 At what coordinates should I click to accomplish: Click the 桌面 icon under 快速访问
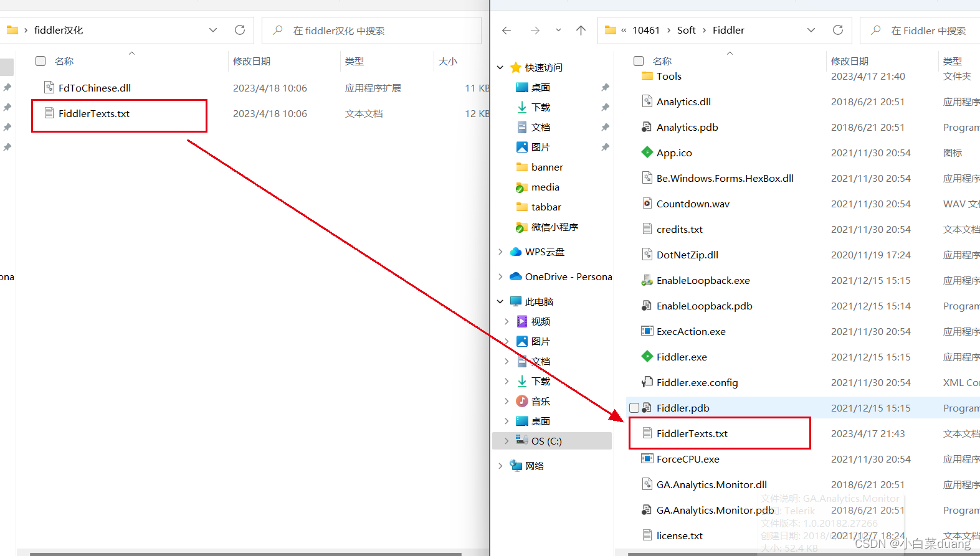[x=522, y=87]
